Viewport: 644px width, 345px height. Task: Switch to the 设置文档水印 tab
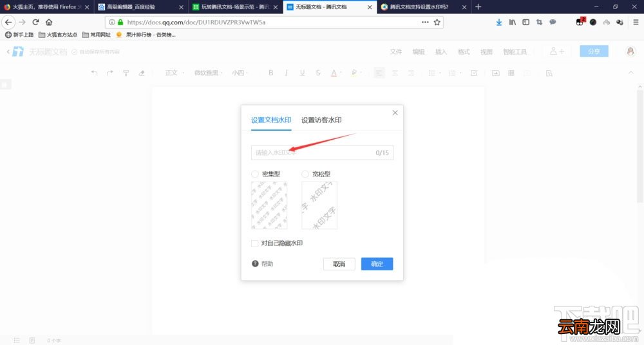click(x=271, y=120)
